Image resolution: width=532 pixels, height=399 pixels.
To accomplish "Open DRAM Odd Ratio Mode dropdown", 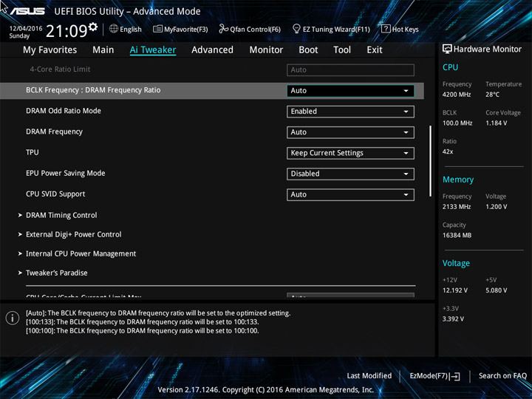I will (x=350, y=112).
